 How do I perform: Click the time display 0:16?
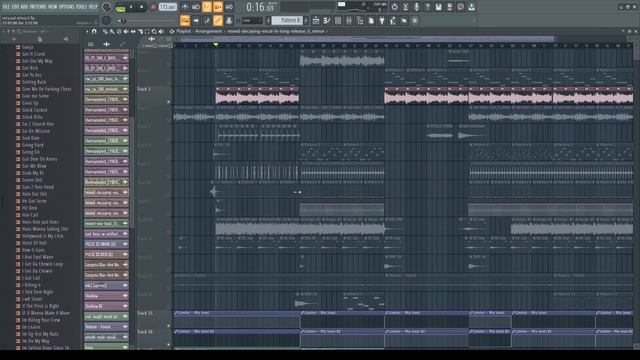point(260,7)
